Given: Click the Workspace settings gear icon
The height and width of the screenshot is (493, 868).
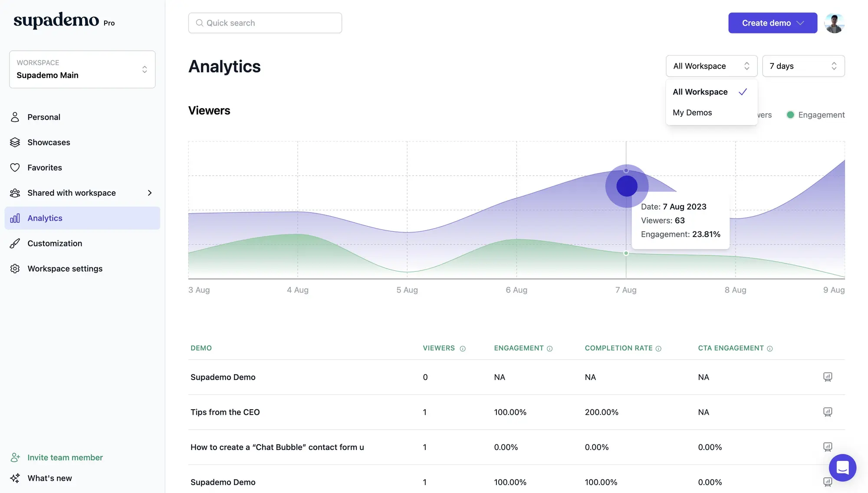Looking at the screenshot, I should point(15,269).
